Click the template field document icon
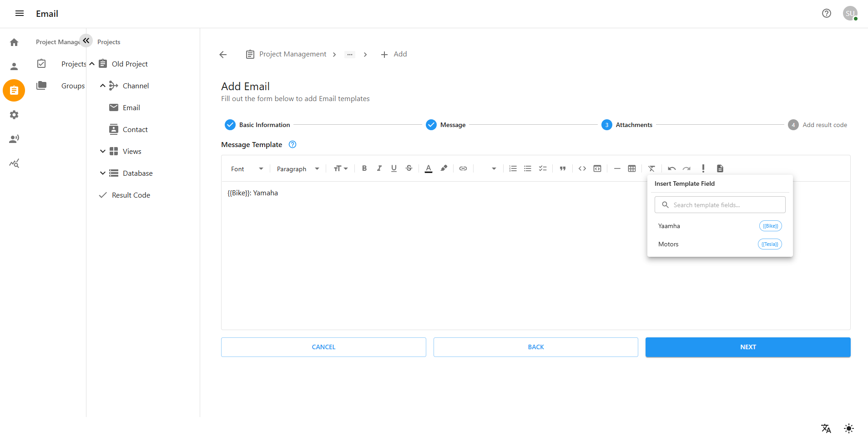 (x=720, y=168)
